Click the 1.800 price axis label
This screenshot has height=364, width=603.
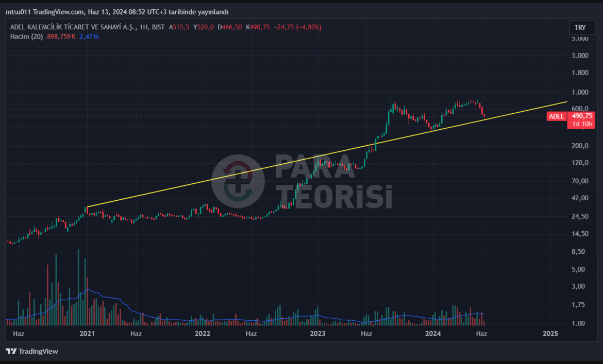point(580,73)
